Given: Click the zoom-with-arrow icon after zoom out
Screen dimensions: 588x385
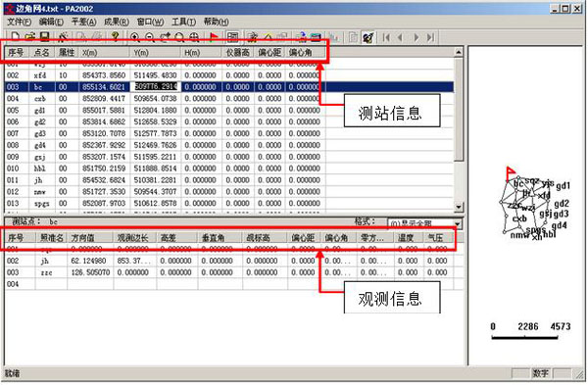Looking at the screenshot, I should click(x=165, y=37).
